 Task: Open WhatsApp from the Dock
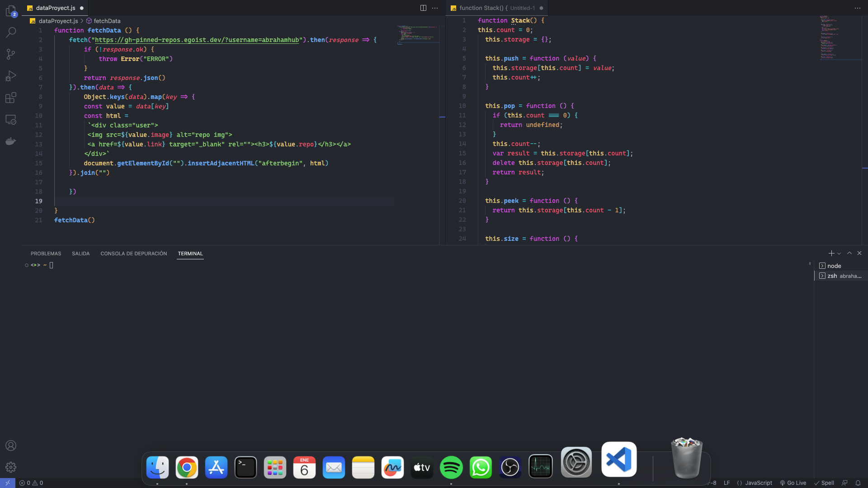point(481,467)
